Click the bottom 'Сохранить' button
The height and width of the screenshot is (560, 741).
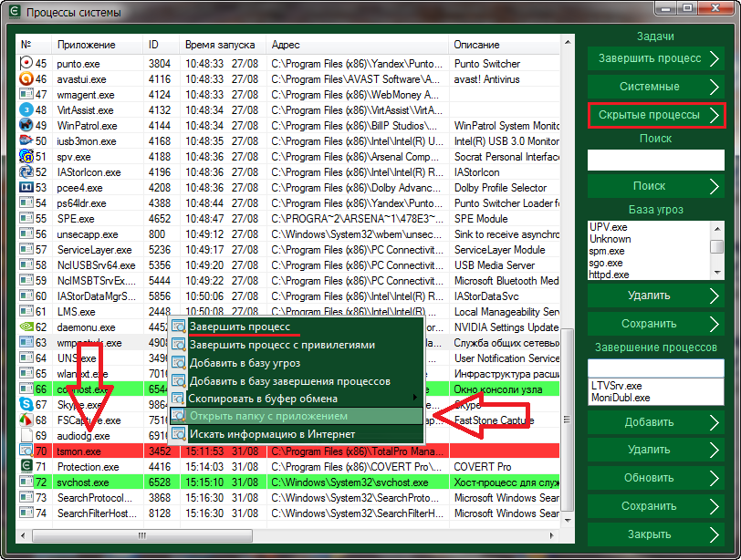(655, 506)
